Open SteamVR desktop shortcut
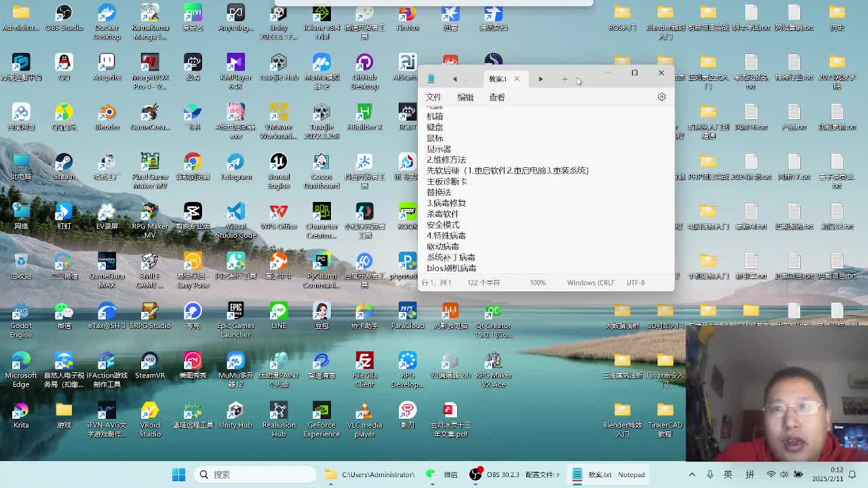 (x=150, y=366)
